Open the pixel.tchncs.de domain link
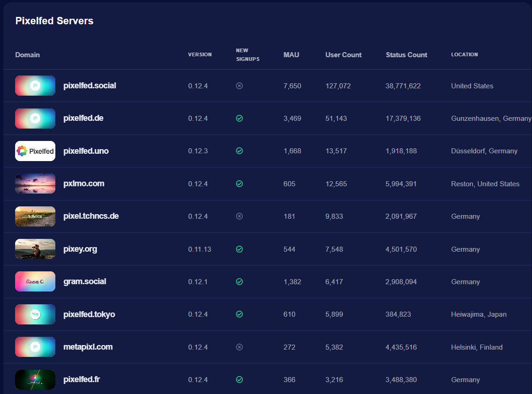Viewport: 532px width, 394px height. 91,216
